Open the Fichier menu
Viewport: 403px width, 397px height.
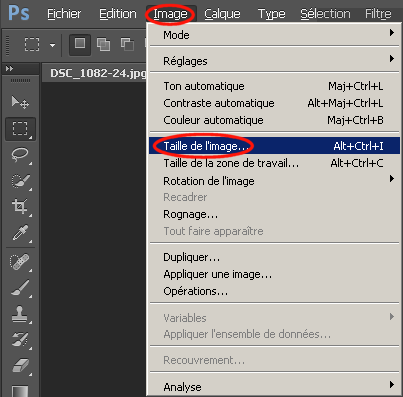click(64, 14)
